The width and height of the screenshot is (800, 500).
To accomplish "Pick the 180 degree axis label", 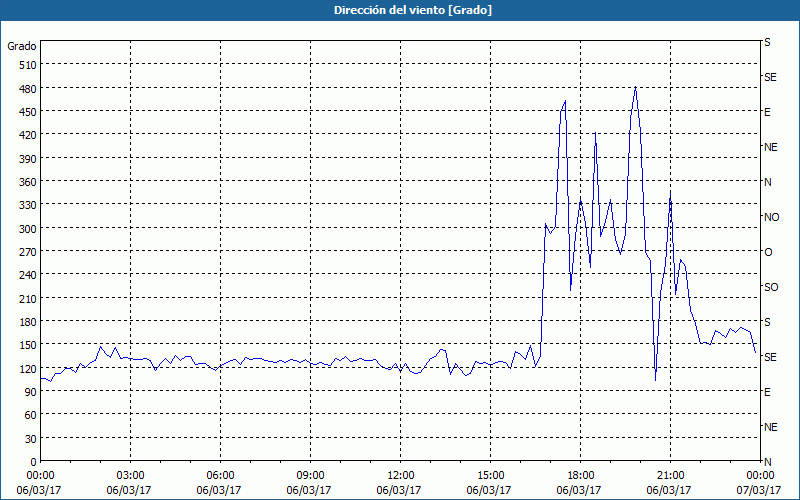I will click(x=28, y=322).
